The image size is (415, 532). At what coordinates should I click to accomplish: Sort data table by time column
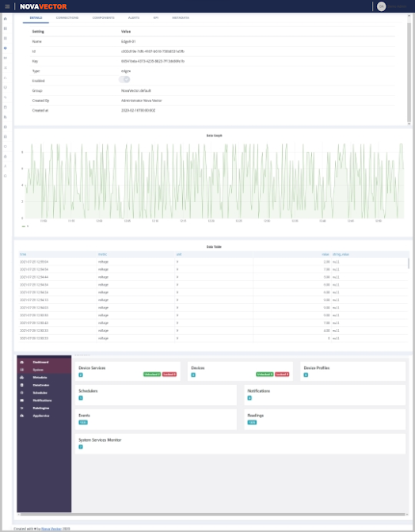[x=23, y=254]
